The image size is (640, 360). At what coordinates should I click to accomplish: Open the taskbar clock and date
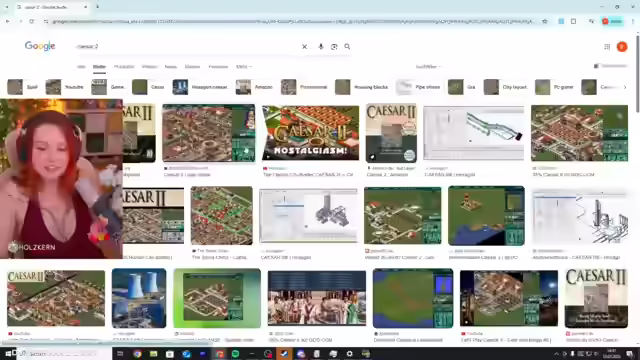tap(612, 354)
